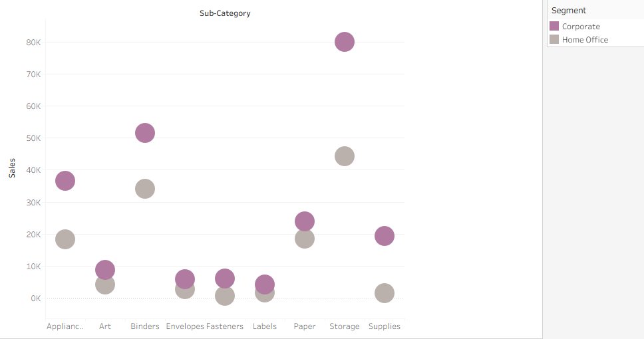Image resolution: width=644 pixels, height=339 pixels.
Task: Click the Home Office gray legend swatch
Action: (554, 39)
